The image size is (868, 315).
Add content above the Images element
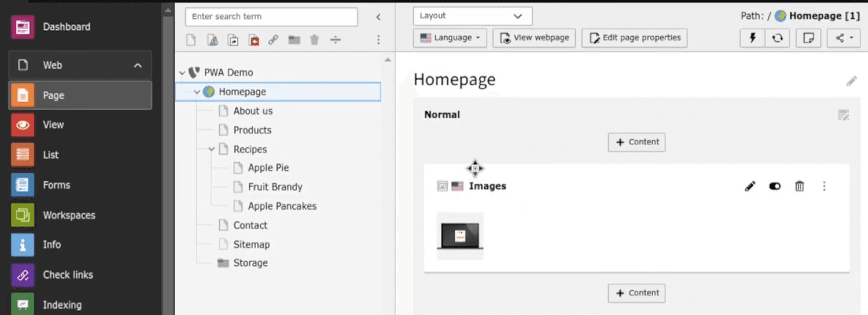coord(637,142)
